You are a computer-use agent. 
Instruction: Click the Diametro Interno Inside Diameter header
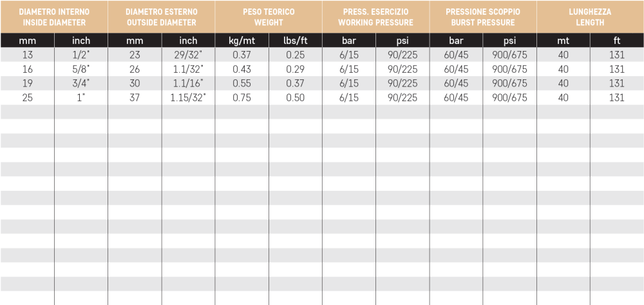coord(54,17)
